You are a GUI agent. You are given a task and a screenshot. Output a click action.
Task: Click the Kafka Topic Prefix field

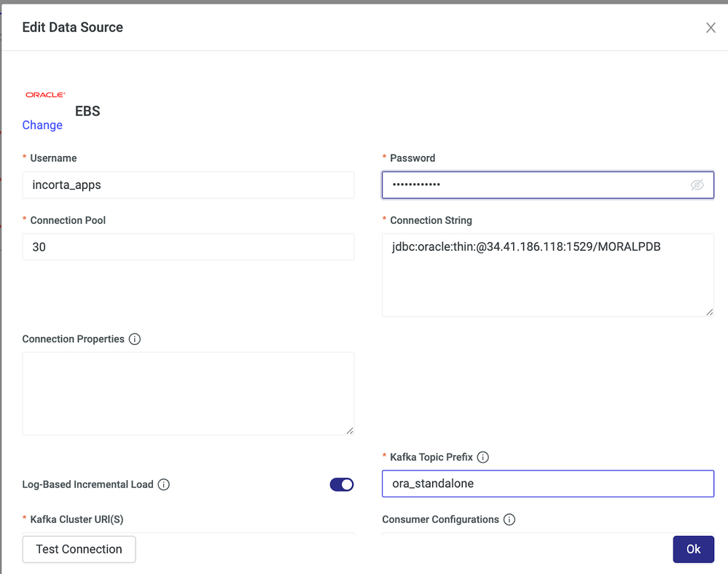pyautogui.click(x=547, y=484)
